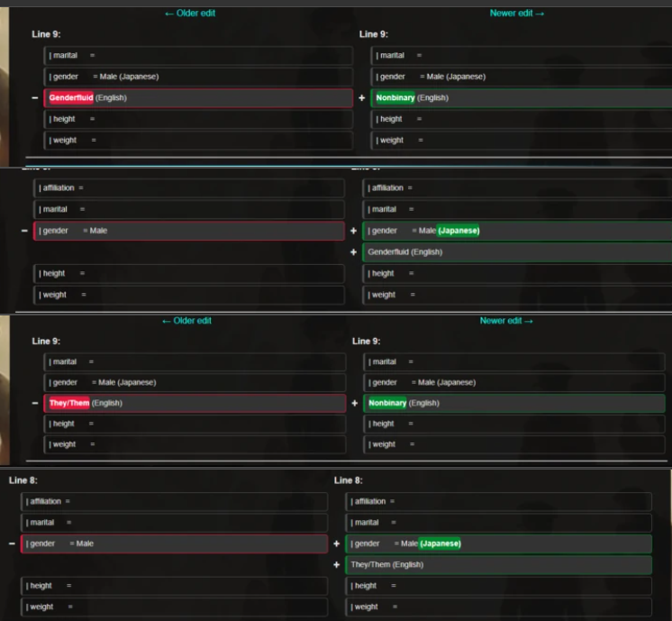Image resolution: width=672 pixels, height=621 pixels.
Task: Open Newer edit link above They/Them-to-Nonbinary diff
Action: [506, 321]
